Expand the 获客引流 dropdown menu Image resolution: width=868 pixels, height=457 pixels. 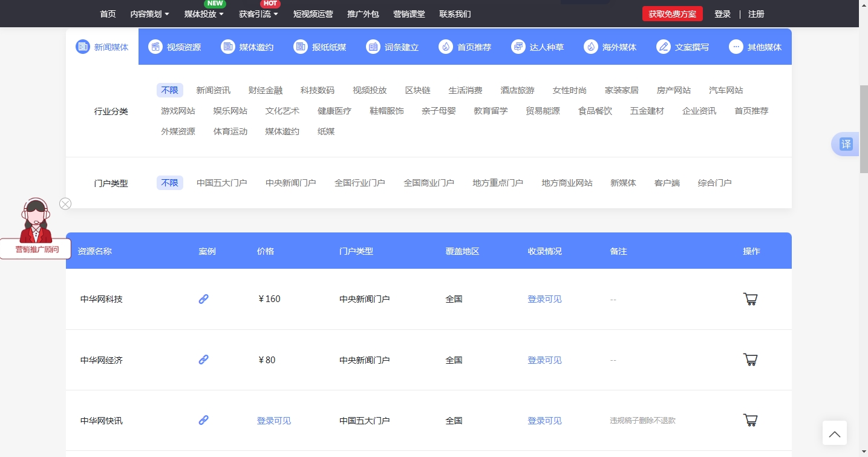pyautogui.click(x=258, y=14)
